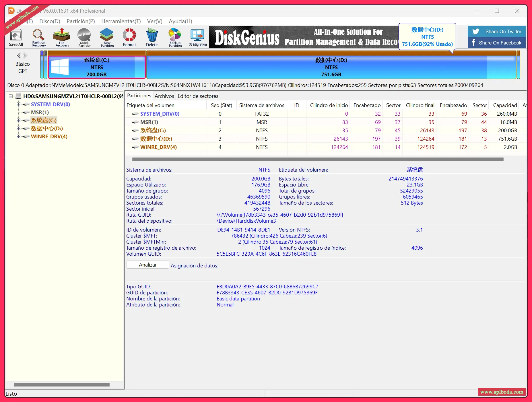
Task: Open the File Recovery tool
Action: coord(61,37)
